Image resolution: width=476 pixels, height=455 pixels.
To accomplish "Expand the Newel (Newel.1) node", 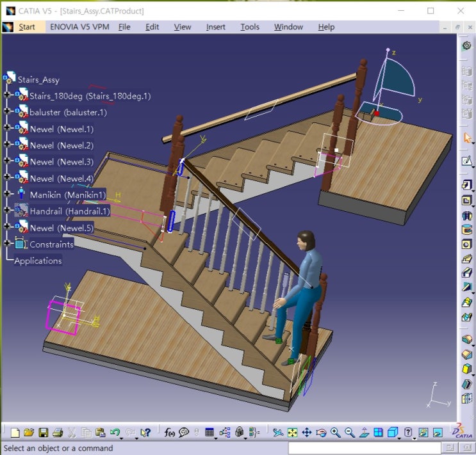I will point(6,127).
